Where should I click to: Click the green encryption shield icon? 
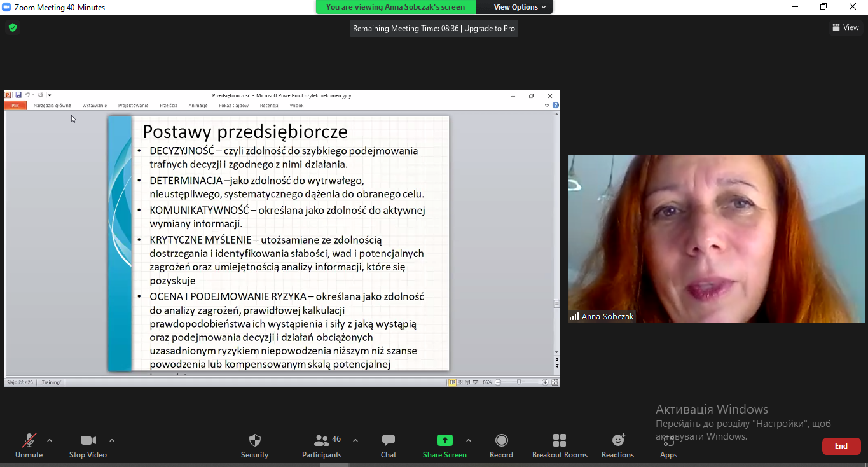(x=12, y=27)
